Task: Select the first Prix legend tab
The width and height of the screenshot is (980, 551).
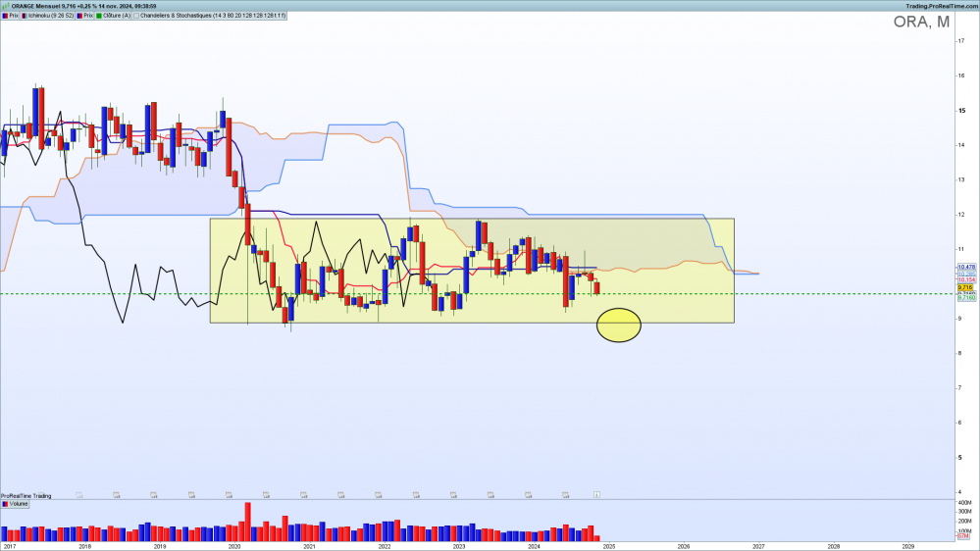Action: tap(14, 16)
